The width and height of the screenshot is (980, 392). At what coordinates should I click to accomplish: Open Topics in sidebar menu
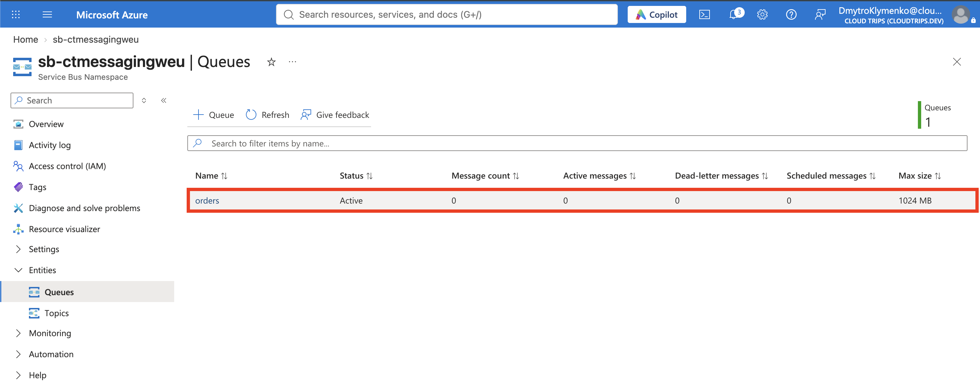click(56, 313)
